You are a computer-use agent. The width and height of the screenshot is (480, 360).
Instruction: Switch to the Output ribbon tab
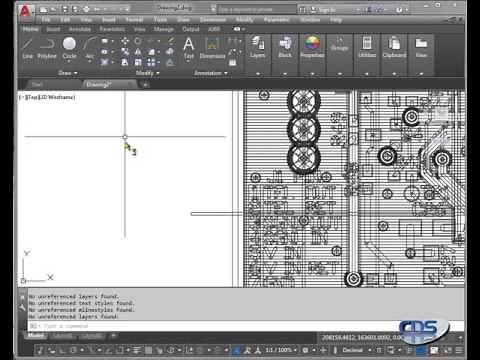(x=191, y=29)
